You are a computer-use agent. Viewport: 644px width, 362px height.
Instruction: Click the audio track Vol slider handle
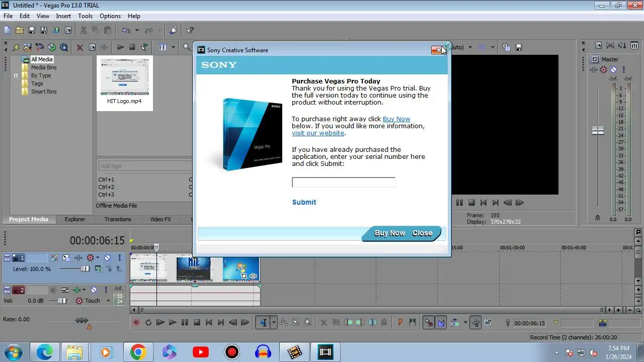click(x=61, y=301)
